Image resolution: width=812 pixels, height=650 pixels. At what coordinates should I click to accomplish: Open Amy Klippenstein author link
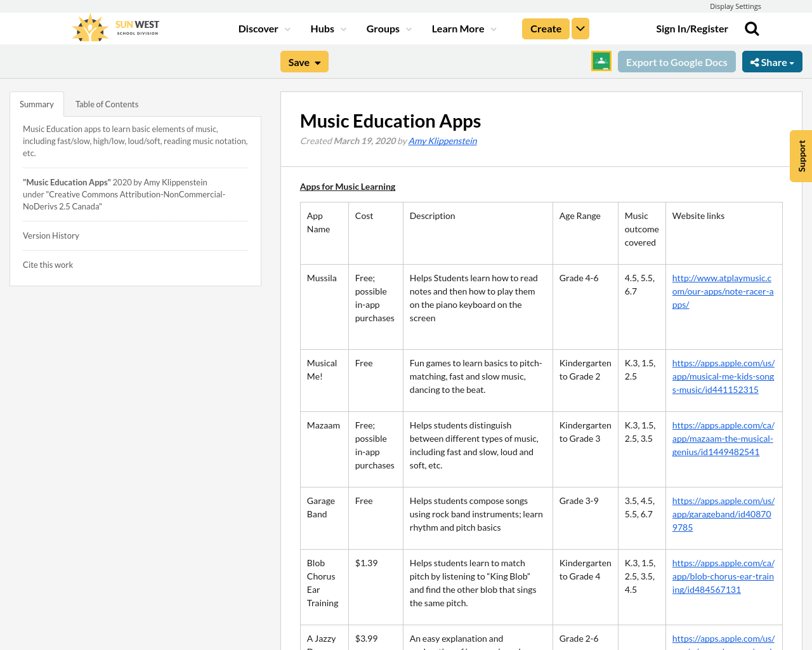443,141
